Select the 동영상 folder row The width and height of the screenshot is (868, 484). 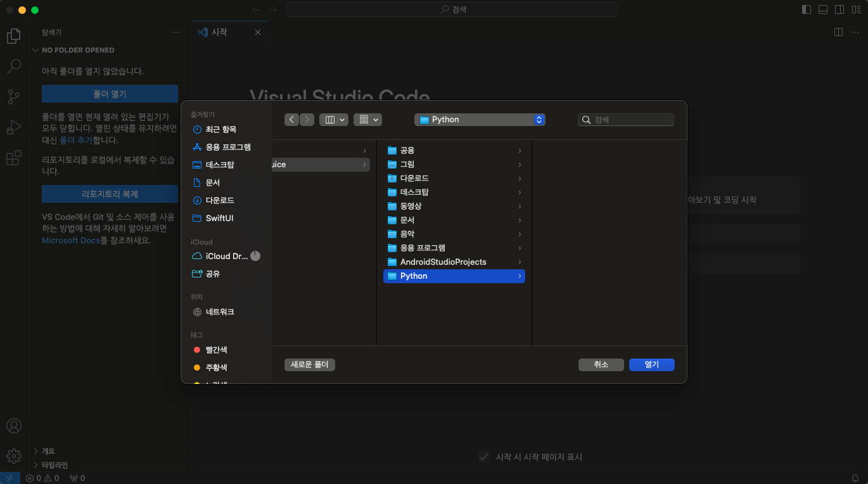point(454,206)
